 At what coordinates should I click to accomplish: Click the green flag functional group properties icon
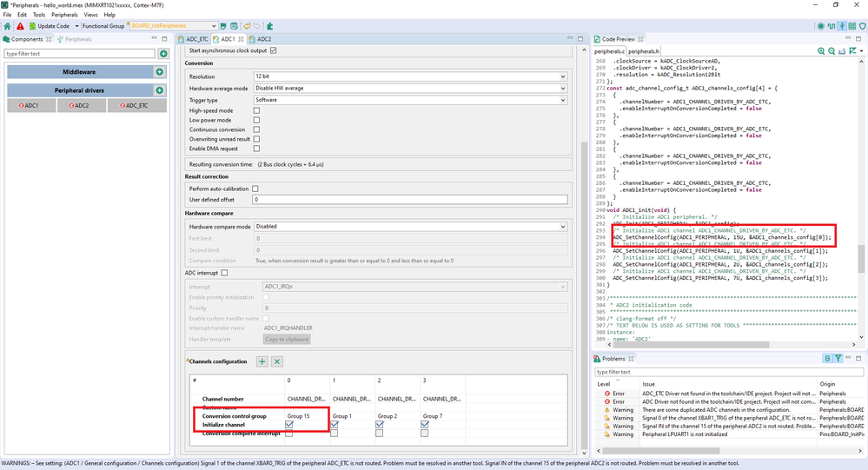click(x=223, y=26)
